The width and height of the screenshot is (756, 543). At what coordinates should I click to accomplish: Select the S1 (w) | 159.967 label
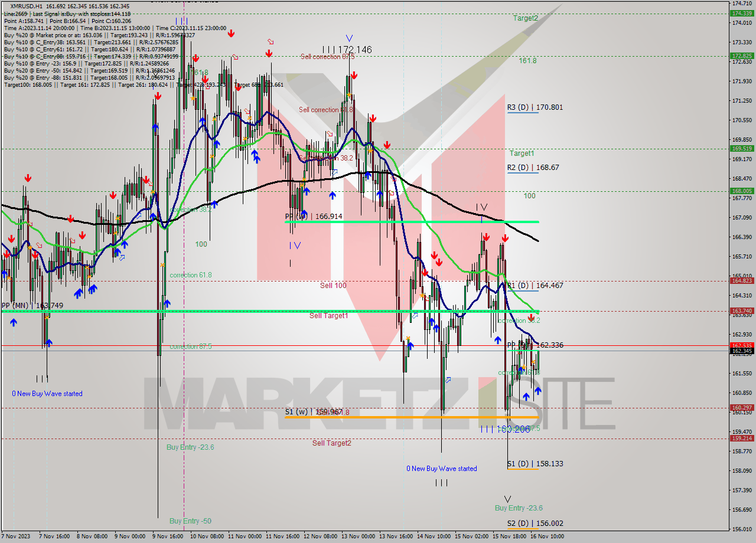313,411
